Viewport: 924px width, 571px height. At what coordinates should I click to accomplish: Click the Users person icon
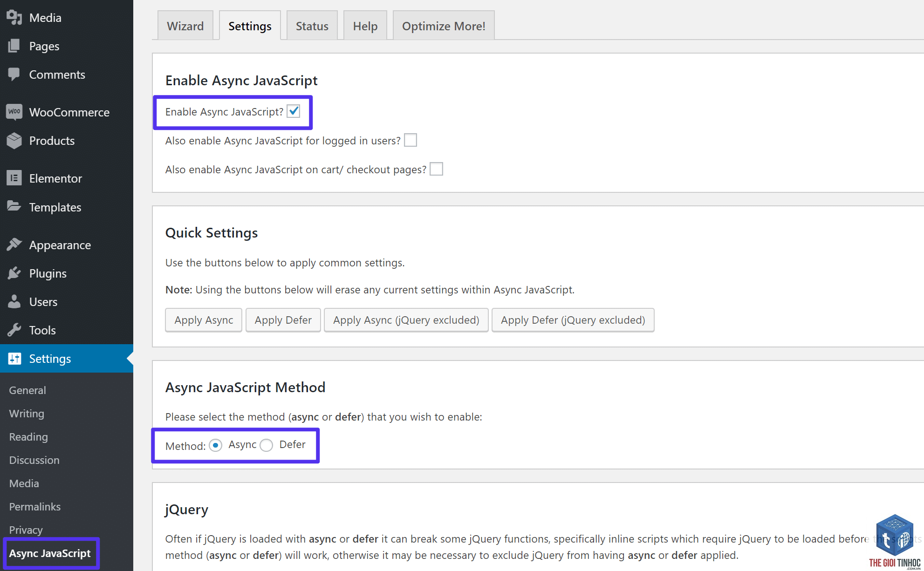tap(14, 301)
